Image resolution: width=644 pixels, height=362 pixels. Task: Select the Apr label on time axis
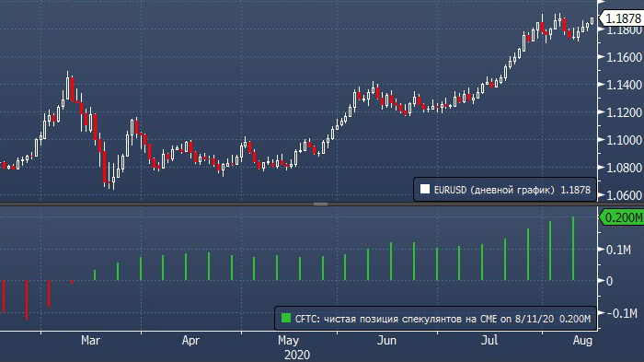click(x=190, y=341)
